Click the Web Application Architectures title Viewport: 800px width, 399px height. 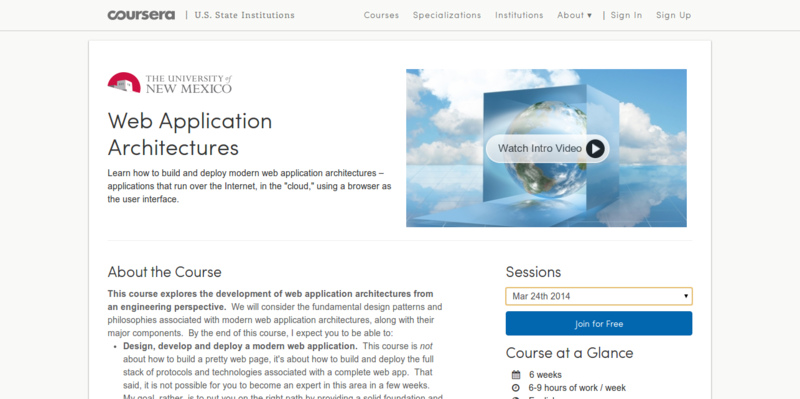point(190,134)
